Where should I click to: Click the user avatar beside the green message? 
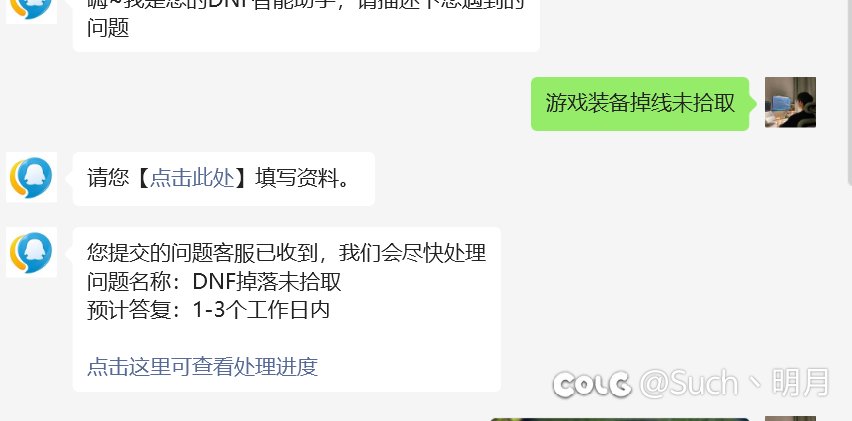[x=790, y=103]
